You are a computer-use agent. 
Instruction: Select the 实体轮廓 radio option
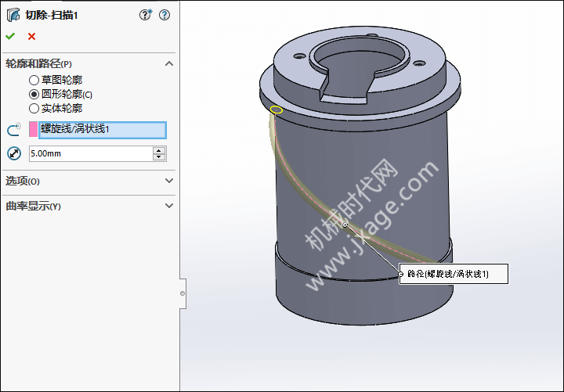[34, 108]
